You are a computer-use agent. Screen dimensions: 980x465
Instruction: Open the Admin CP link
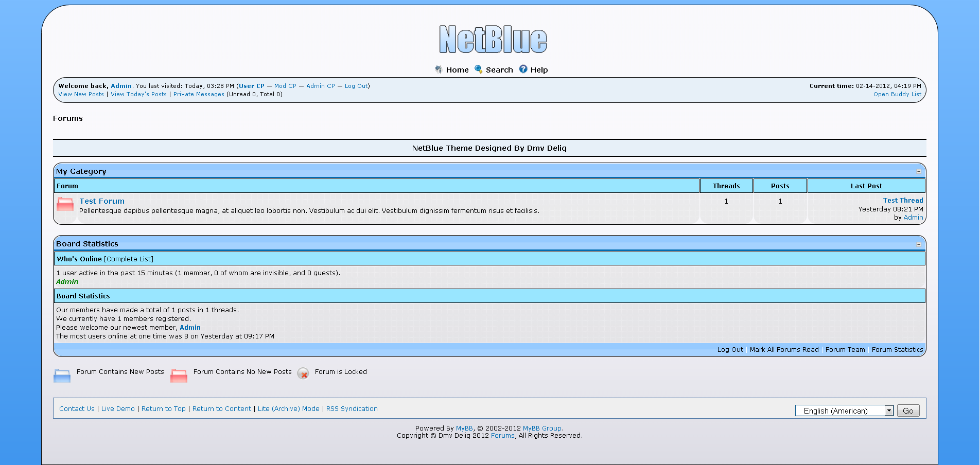coord(320,86)
